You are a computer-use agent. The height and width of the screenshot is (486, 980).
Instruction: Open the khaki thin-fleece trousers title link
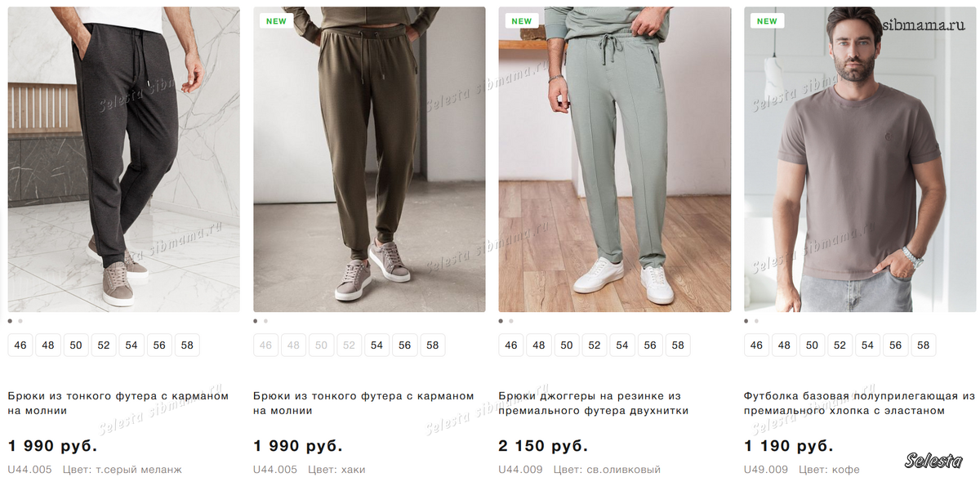click(x=363, y=404)
